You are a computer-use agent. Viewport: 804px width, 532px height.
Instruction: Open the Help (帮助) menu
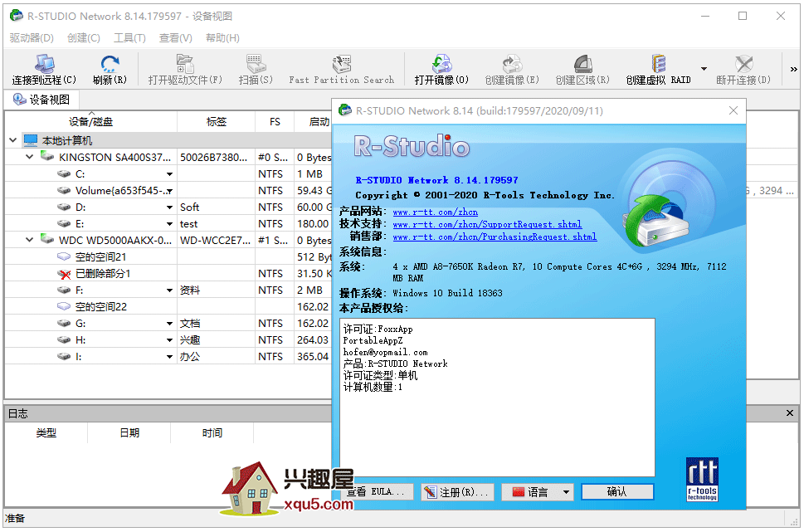tap(222, 38)
